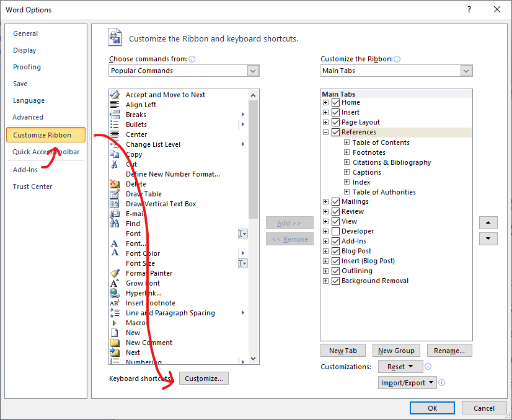The image size is (512, 420).
Task: Click the Macros play icon
Action: pos(114,323)
